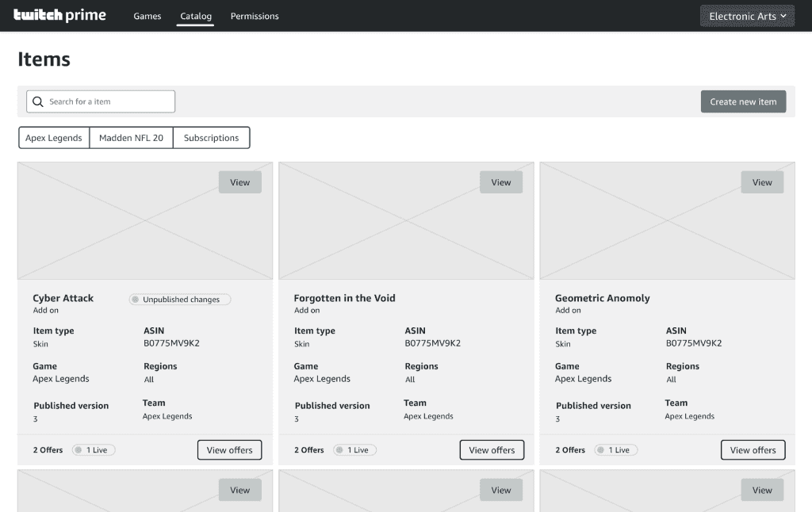Expand the Electronic Arts account dropdown
The image size is (812, 512).
point(747,16)
